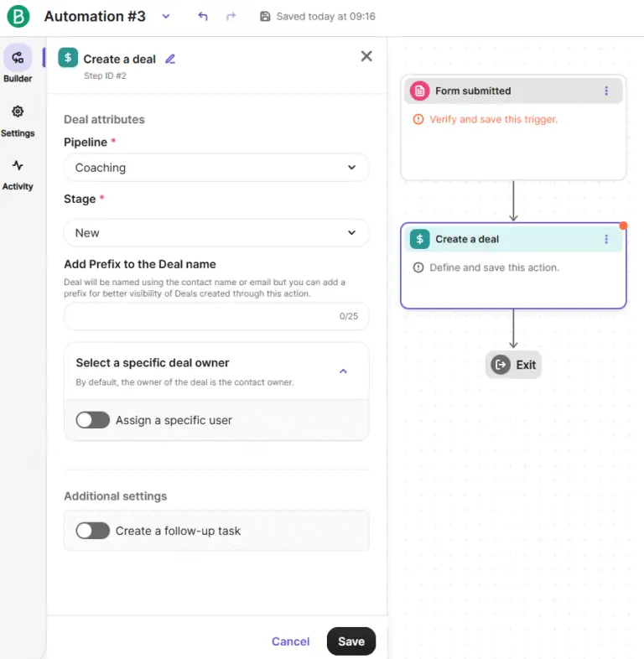This screenshot has width=644, height=659.
Task: Open the Pipeline dropdown showing Coaching
Action: click(x=216, y=168)
